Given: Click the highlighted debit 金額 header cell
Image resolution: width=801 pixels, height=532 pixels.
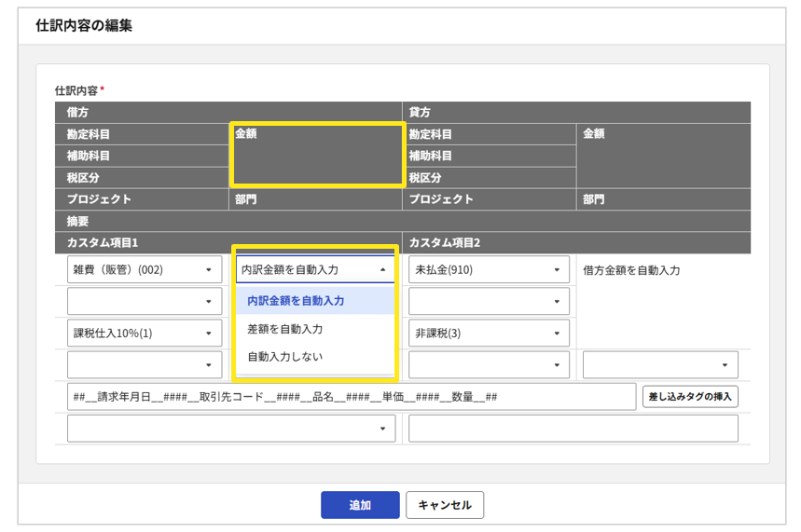Looking at the screenshot, I should coord(317,155).
